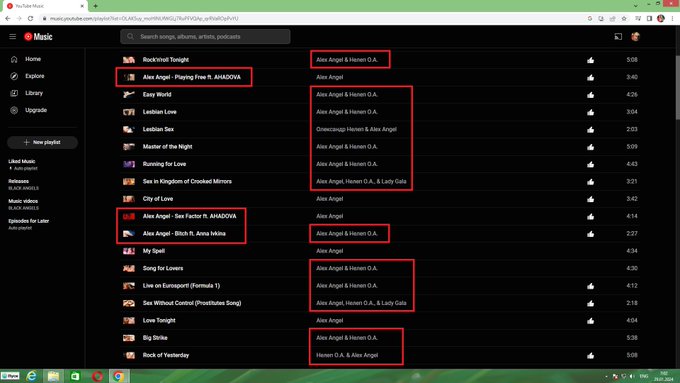This screenshot has width=680, height=383.
Task: Open the Chrome profile avatar
Action: pos(661,18)
